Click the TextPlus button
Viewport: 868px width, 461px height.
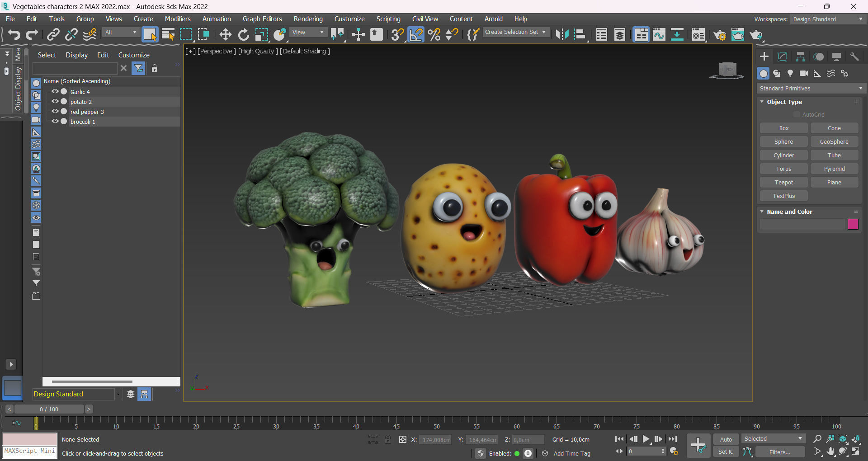784,196
